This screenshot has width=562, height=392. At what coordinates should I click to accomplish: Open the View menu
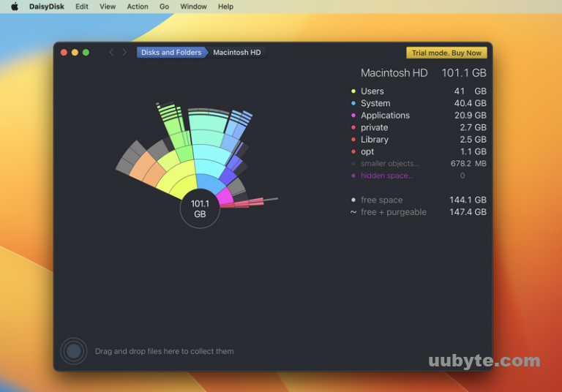point(108,7)
